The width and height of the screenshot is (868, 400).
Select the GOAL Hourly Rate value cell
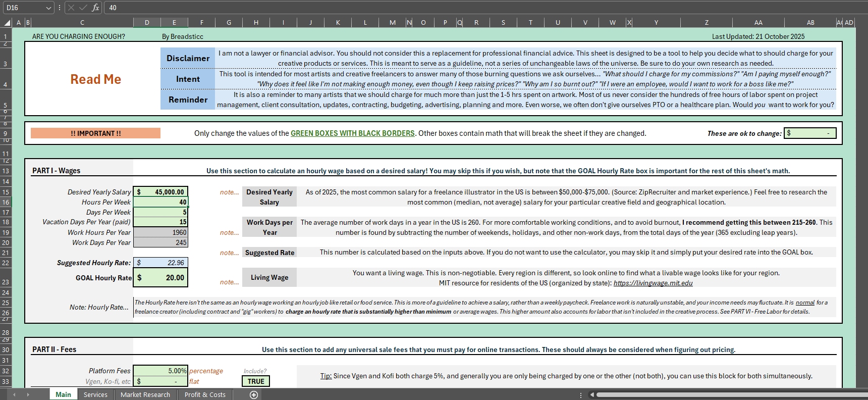[160, 278]
